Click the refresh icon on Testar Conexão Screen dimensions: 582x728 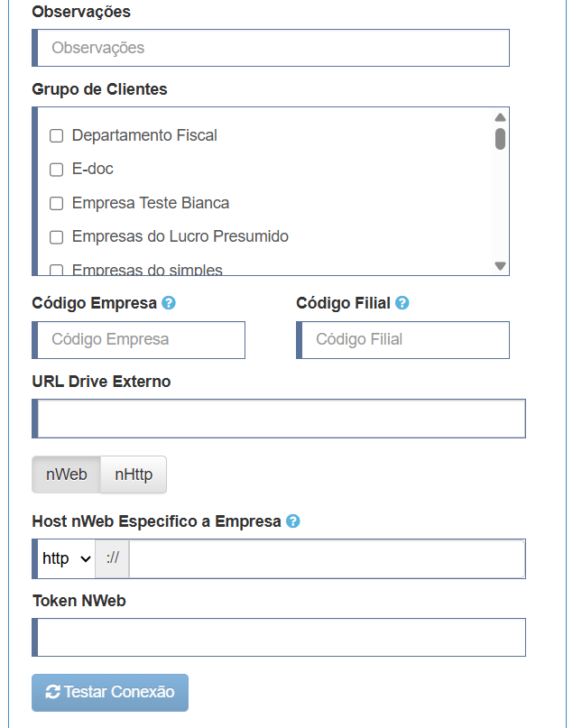point(52,692)
